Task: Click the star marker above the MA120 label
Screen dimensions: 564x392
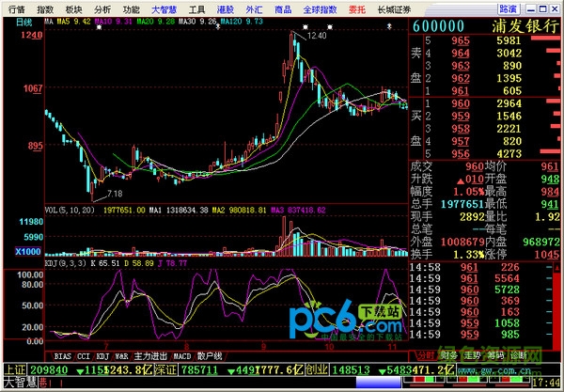Action: pyautogui.click(x=217, y=27)
